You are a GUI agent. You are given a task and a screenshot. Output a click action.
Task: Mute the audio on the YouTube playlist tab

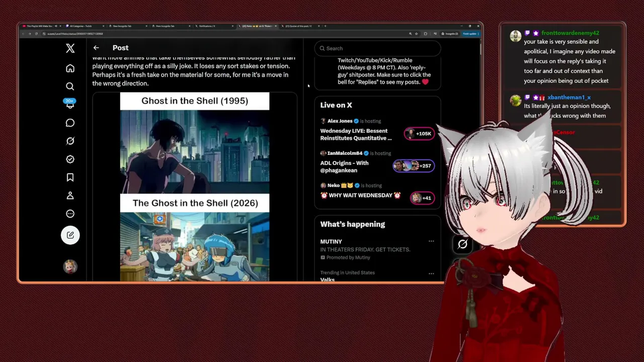click(56, 26)
